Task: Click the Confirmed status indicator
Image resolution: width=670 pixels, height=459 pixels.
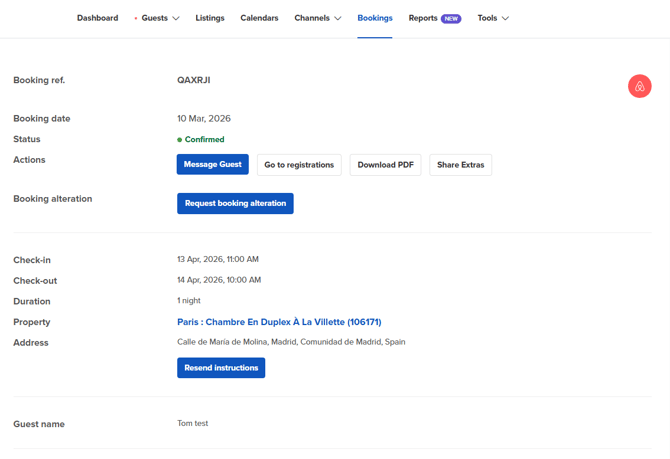Action: [203, 140]
